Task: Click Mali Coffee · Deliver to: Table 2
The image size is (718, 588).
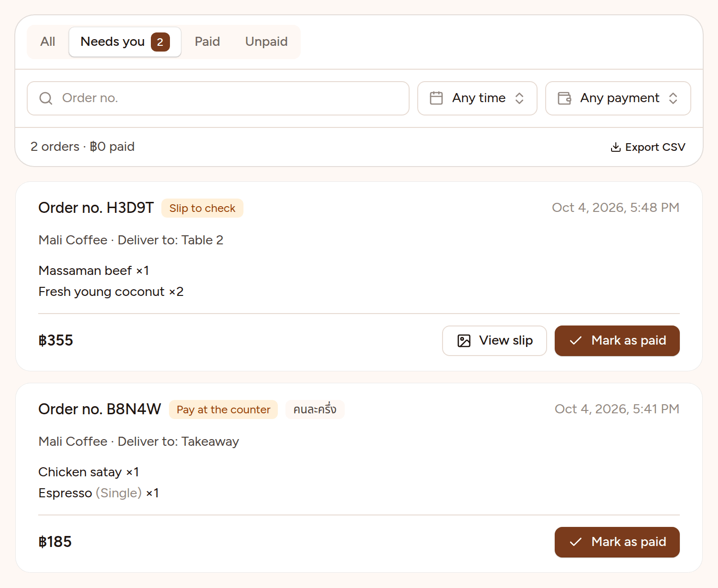Action: pyautogui.click(x=131, y=240)
